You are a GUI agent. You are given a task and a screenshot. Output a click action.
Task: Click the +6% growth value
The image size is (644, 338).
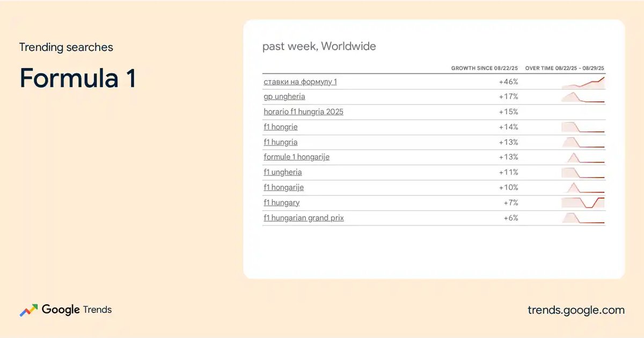510,218
